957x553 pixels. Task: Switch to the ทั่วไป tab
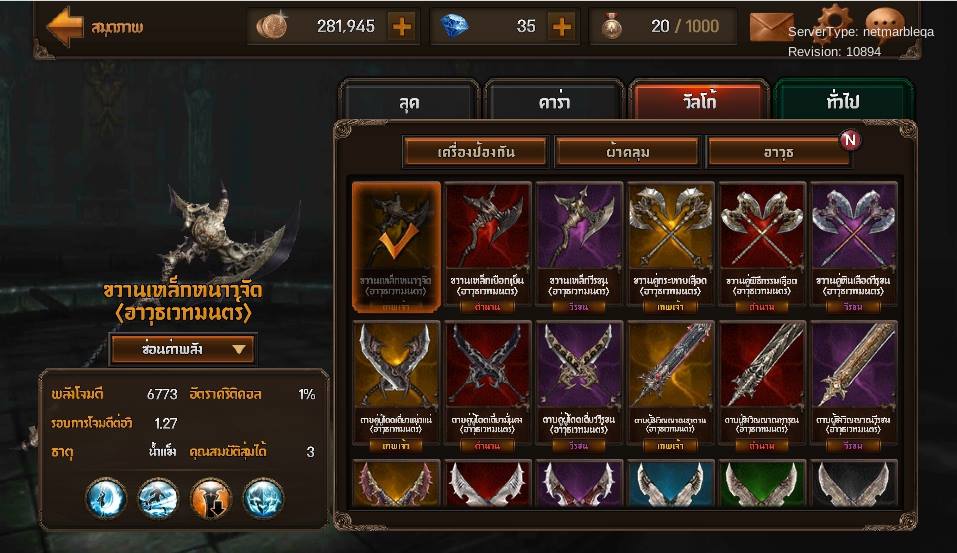click(843, 100)
